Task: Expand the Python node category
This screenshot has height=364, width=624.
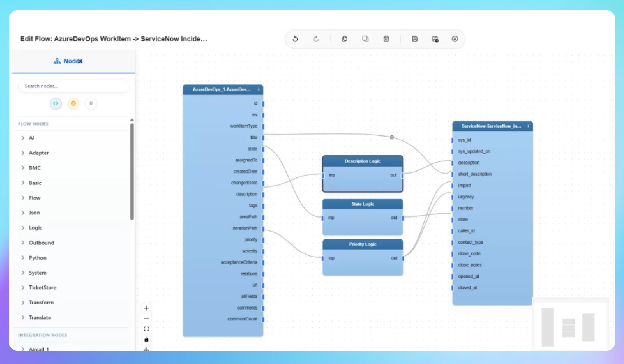Action: [37, 258]
